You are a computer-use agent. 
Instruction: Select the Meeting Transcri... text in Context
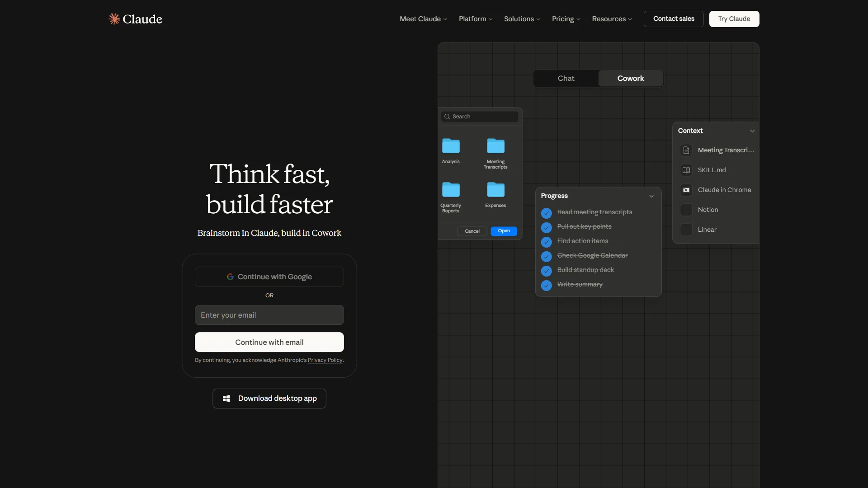pyautogui.click(x=726, y=150)
